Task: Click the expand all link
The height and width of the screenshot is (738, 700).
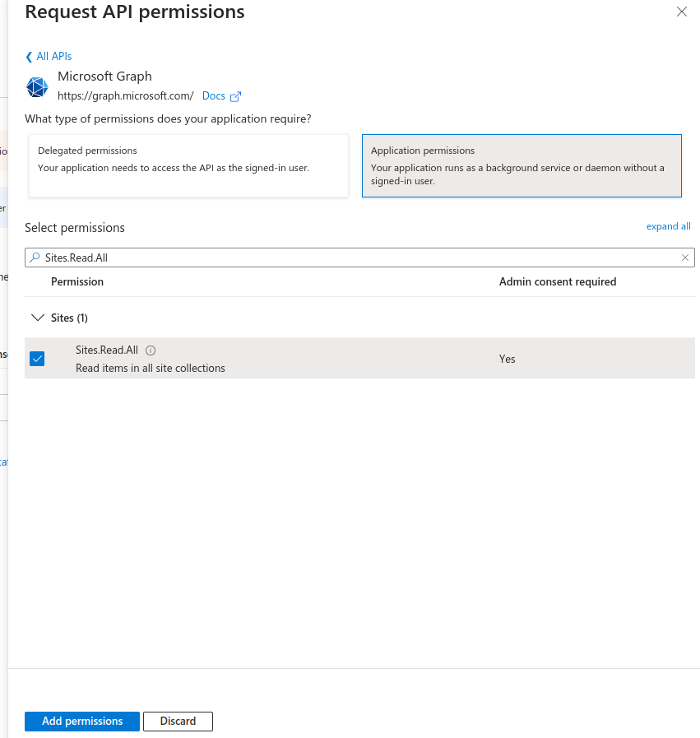Action: 668,226
